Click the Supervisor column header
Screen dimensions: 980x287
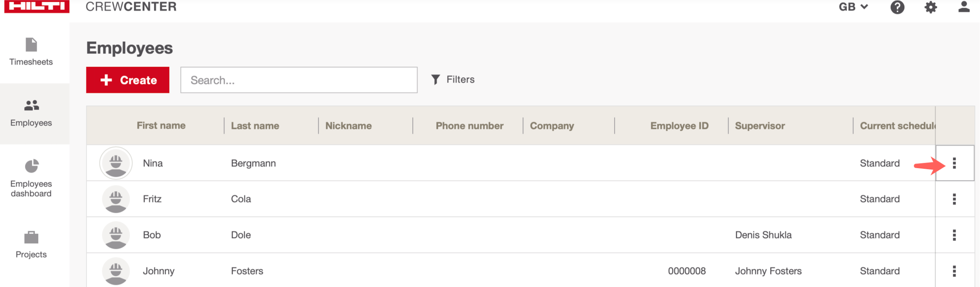tap(759, 126)
